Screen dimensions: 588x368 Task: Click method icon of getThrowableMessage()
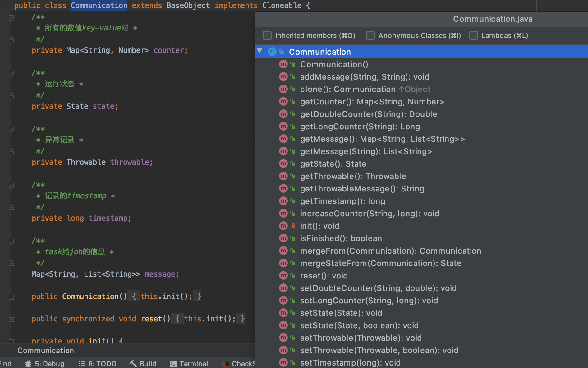click(x=283, y=188)
